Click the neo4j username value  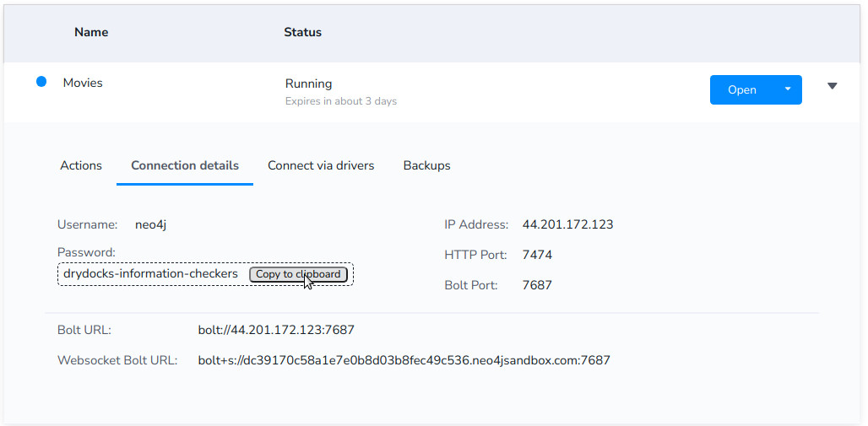click(x=150, y=224)
